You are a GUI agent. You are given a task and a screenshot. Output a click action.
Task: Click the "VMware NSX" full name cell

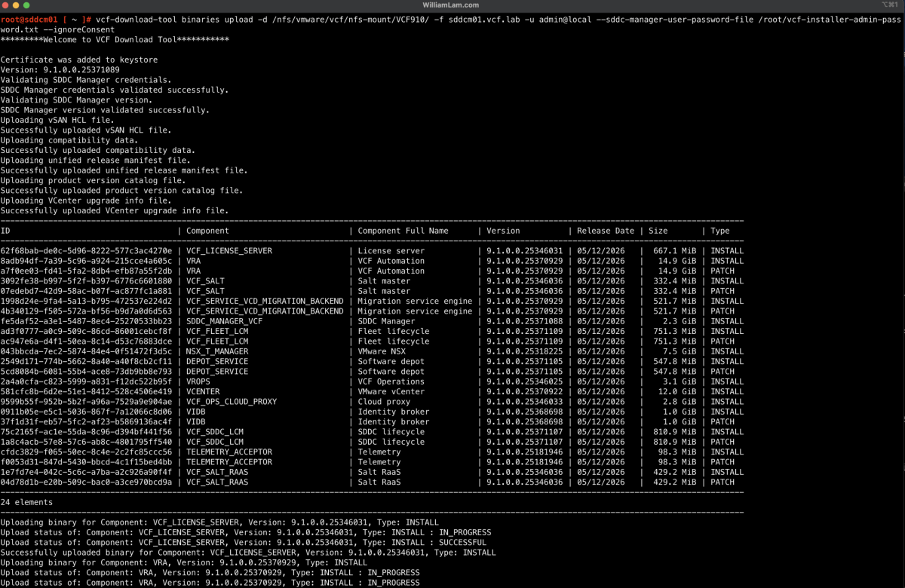click(382, 351)
